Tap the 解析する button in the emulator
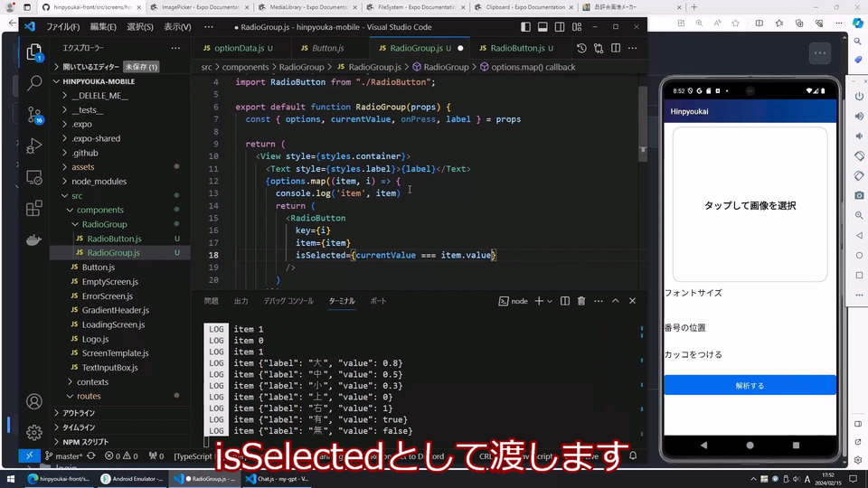The height and width of the screenshot is (488, 868). pos(750,385)
